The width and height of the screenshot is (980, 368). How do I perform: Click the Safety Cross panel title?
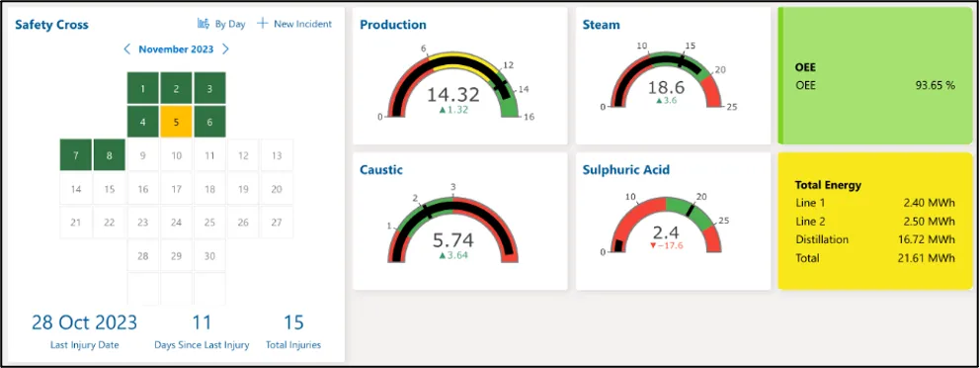[x=52, y=25]
